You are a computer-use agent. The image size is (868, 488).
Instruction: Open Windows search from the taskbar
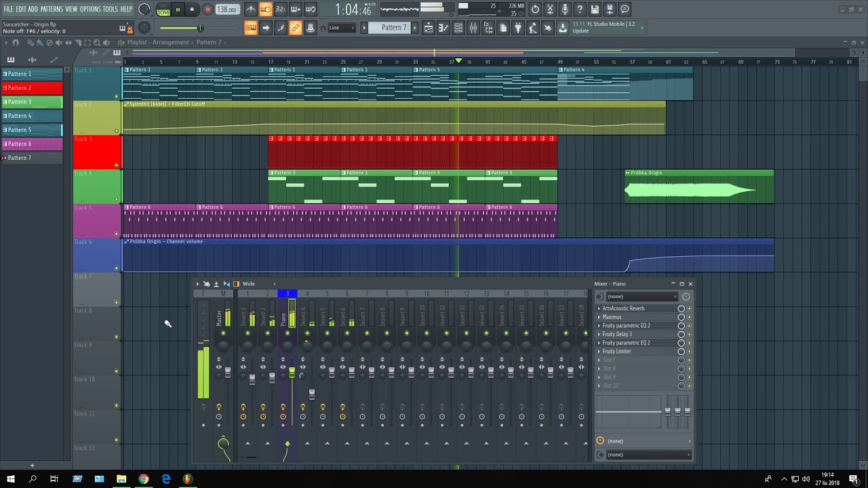(32, 479)
